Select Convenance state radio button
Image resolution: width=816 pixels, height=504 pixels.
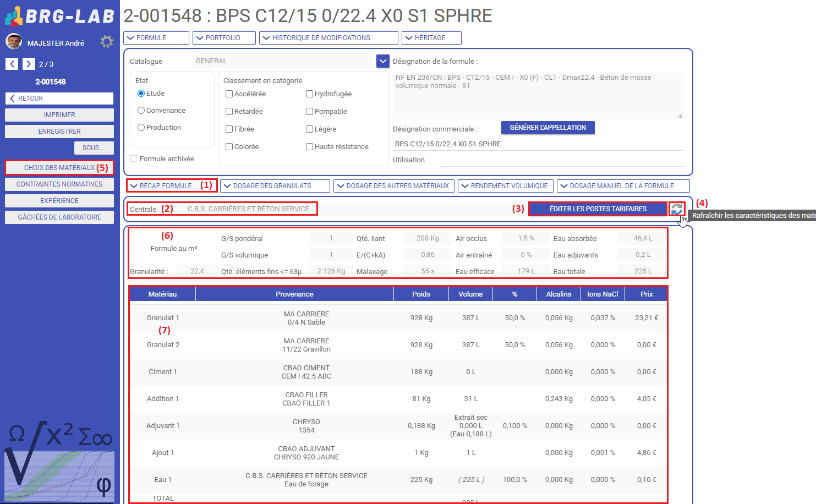(x=141, y=111)
